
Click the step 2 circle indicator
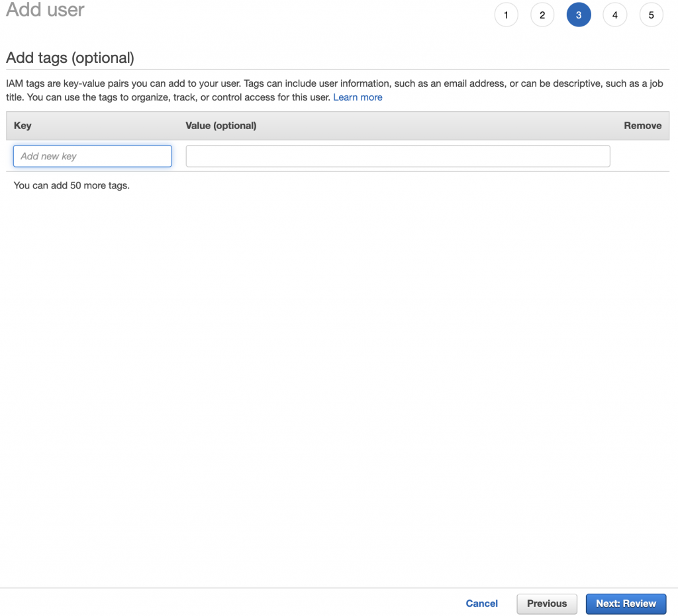(x=542, y=15)
